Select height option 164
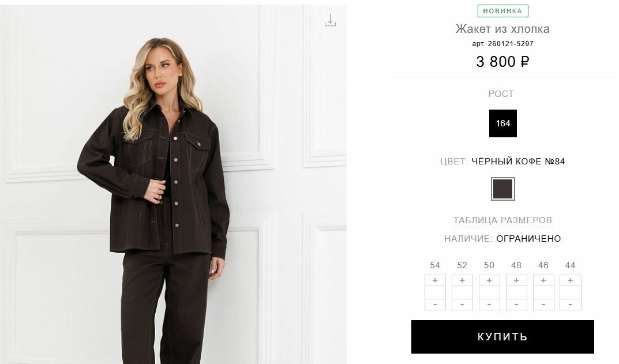 503,123
